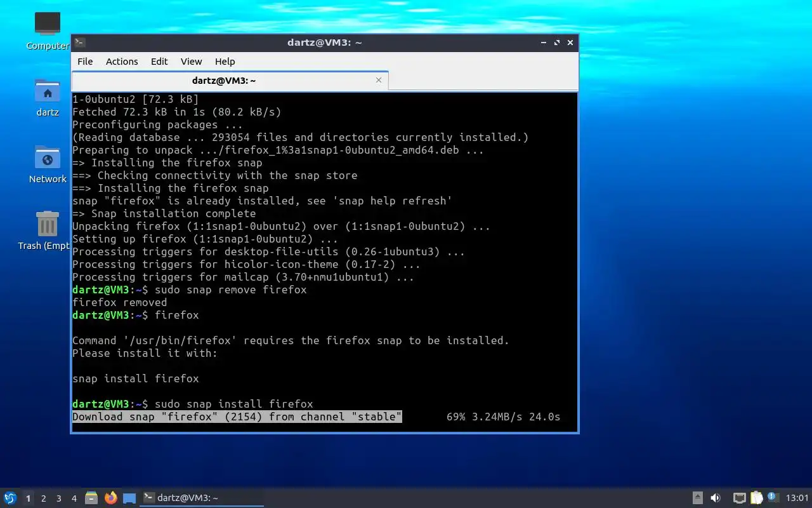812x508 pixels.
Task: Select the Computer desktop icon
Action: [48, 30]
